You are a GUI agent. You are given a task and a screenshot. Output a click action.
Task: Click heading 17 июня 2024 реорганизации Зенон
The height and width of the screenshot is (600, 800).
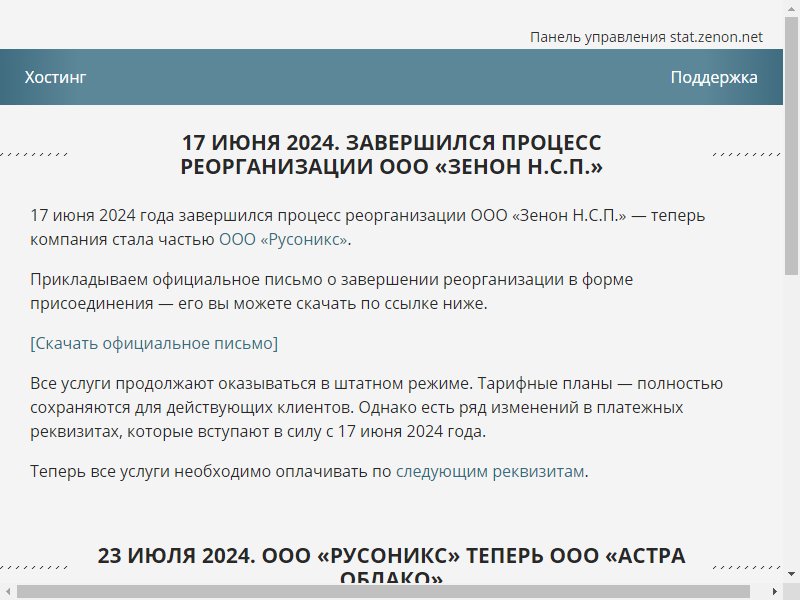tap(391, 155)
